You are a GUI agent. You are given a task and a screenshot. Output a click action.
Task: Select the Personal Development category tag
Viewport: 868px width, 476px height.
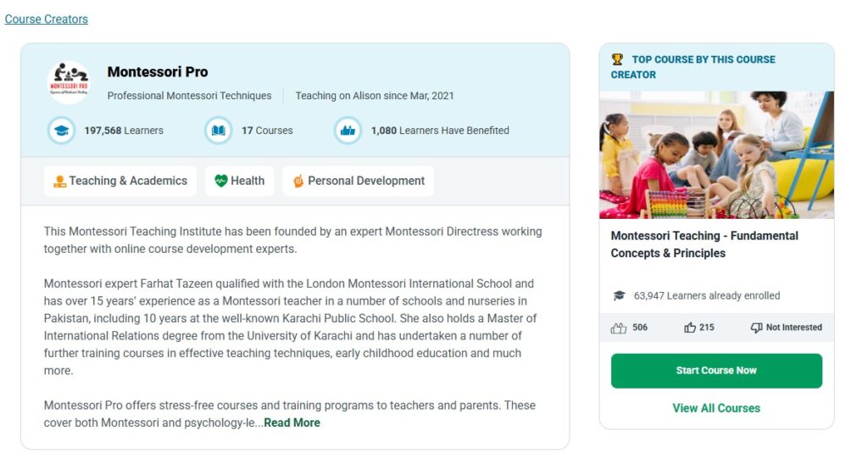358,181
